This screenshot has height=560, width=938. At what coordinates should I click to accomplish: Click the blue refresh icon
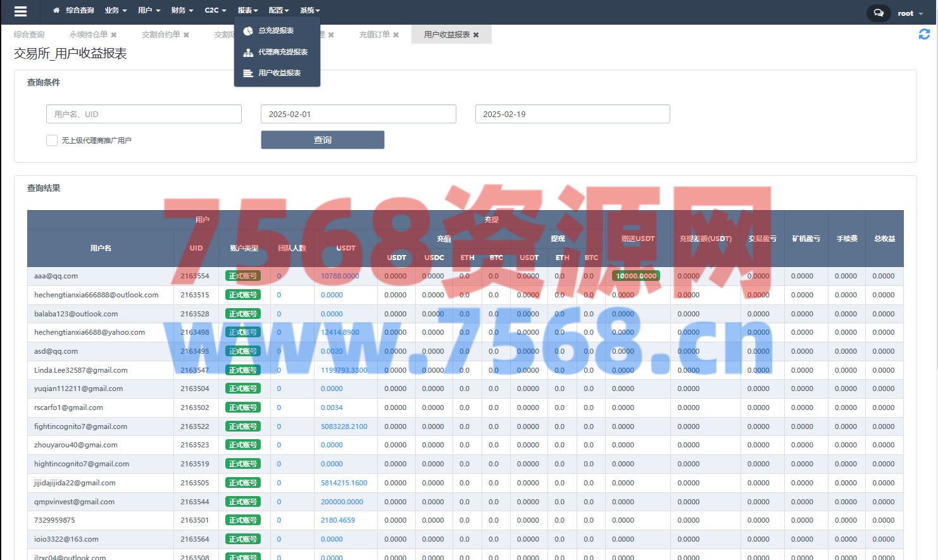[x=924, y=34]
